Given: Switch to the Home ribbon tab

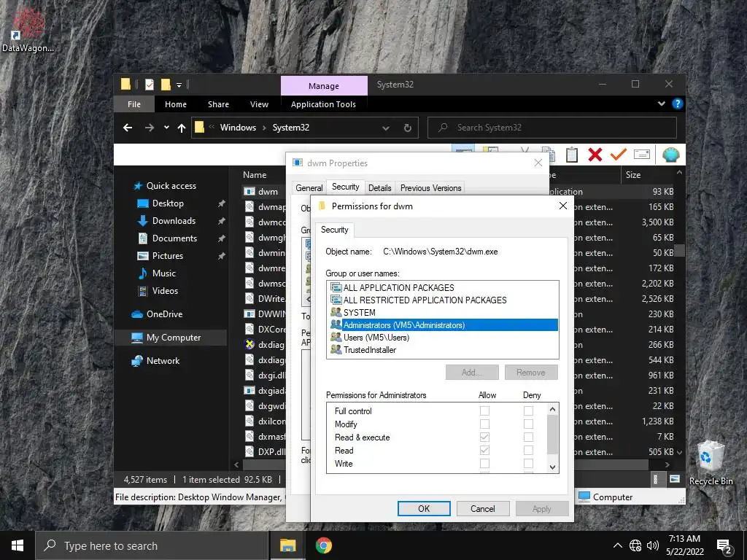Looking at the screenshot, I should (x=176, y=104).
